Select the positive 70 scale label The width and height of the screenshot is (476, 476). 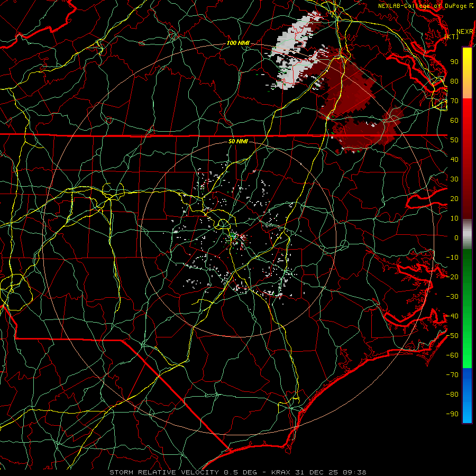[454, 101]
